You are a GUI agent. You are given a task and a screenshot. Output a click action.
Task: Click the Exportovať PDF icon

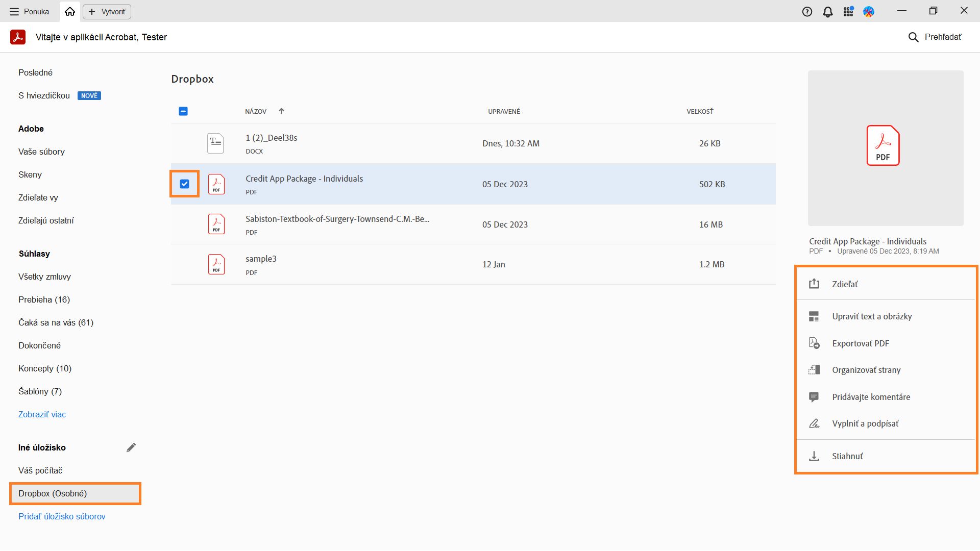click(814, 343)
